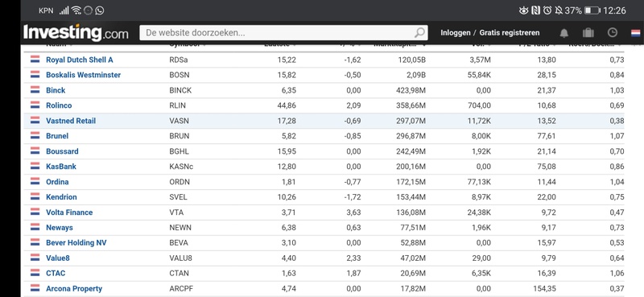Screen dimensions: 644x297
Task: Click the Dutch flag beside Ordina
Action: coord(35,181)
